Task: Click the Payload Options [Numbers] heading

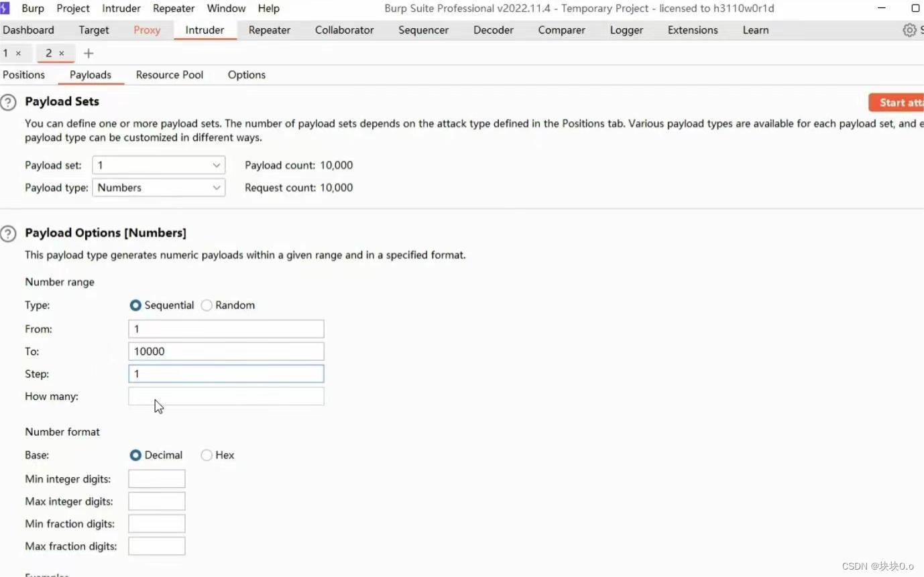Action: (x=105, y=233)
